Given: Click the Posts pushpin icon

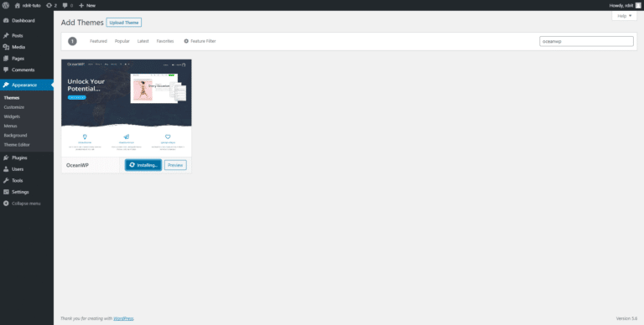Looking at the screenshot, I should [x=6, y=36].
